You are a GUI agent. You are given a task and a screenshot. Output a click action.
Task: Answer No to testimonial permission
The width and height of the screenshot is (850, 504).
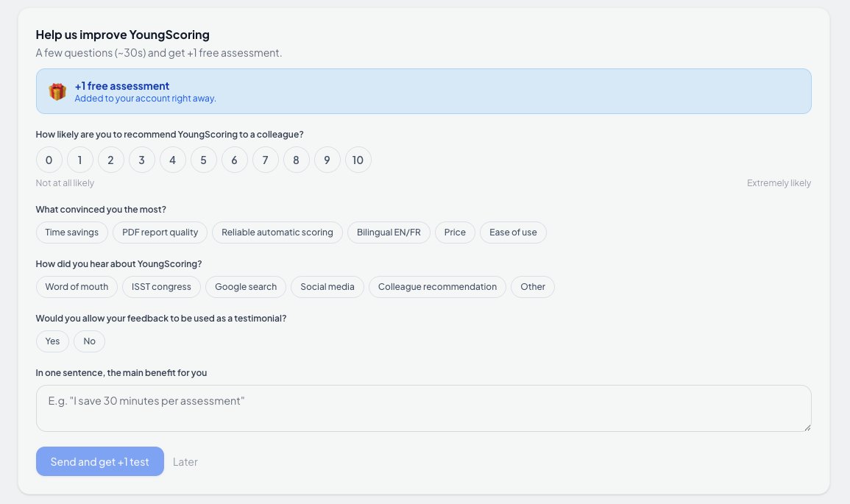pyautogui.click(x=90, y=341)
